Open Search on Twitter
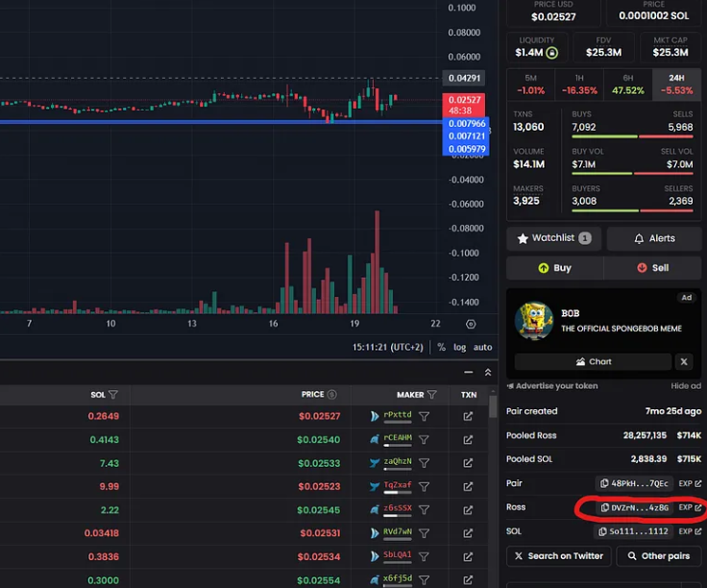The image size is (707, 588). tap(559, 556)
